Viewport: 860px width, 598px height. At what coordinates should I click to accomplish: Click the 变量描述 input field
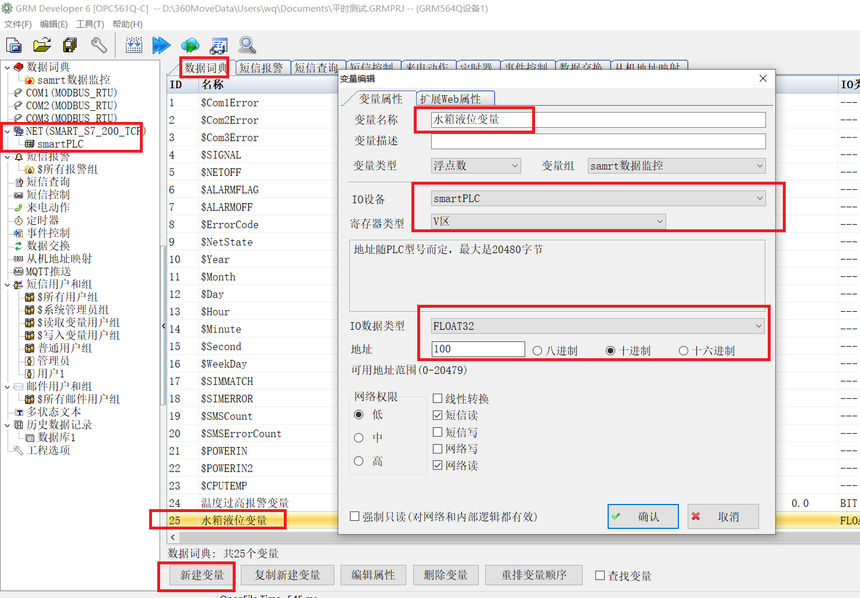[x=598, y=141]
